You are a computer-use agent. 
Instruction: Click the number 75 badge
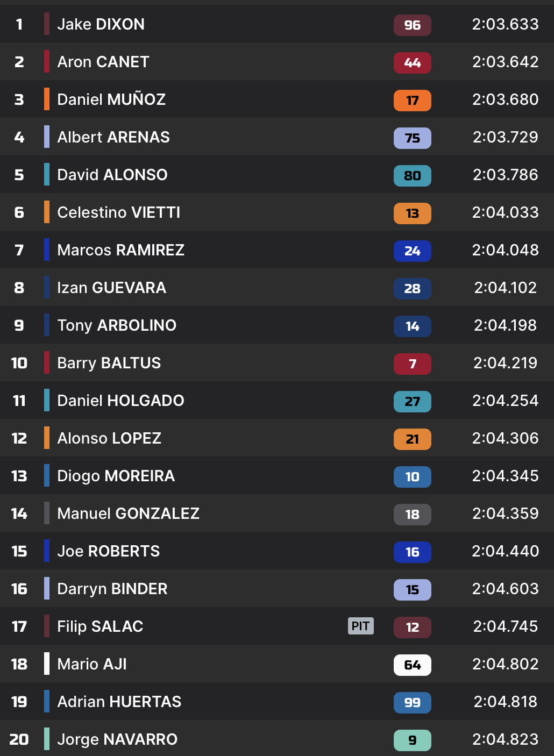[x=412, y=138]
